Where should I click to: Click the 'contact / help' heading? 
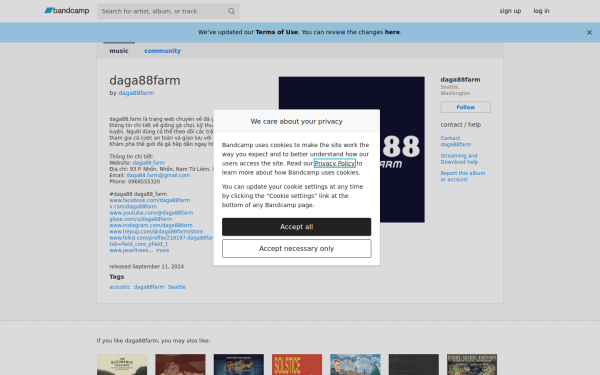[x=461, y=125]
